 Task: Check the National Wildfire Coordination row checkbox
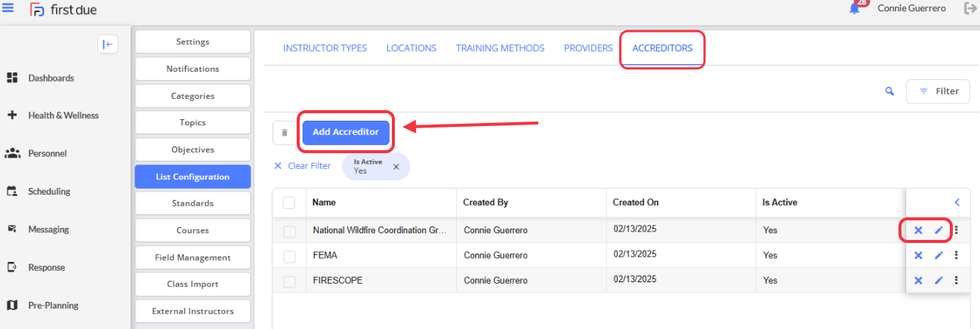point(289,231)
